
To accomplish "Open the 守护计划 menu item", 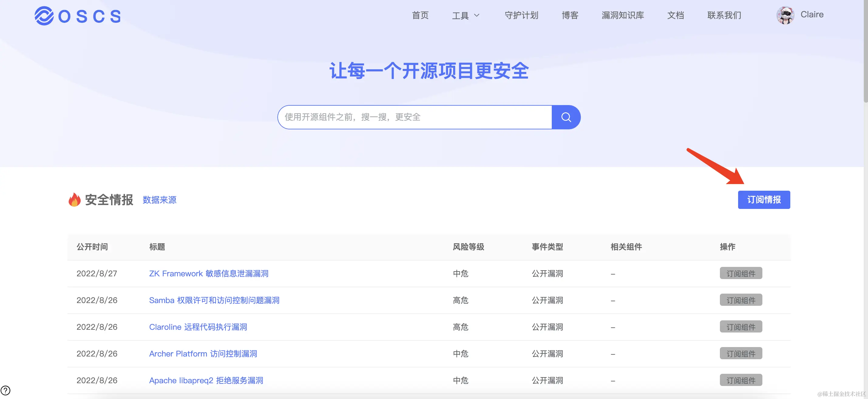I will click(521, 15).
